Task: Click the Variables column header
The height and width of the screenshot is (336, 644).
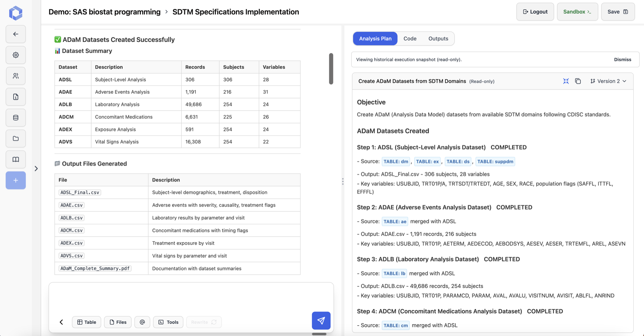Action: (x=279, y=67)
